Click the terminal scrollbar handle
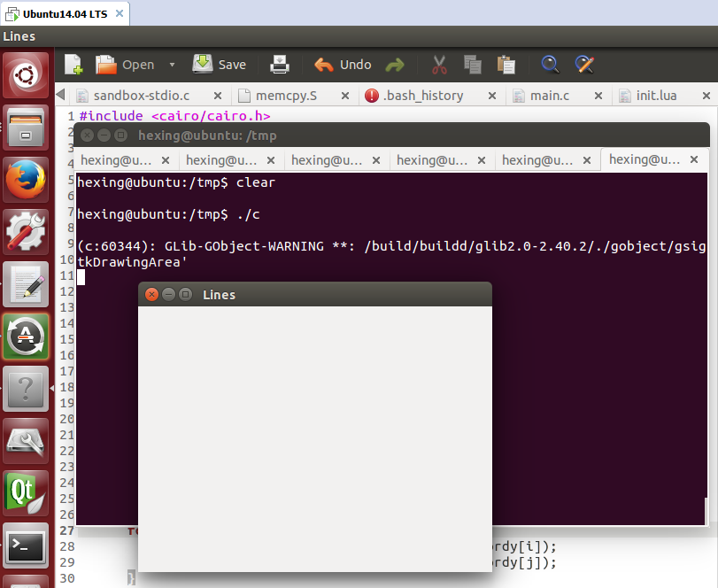Viewport: 718px width, 588px height. (x=706, y=511)
